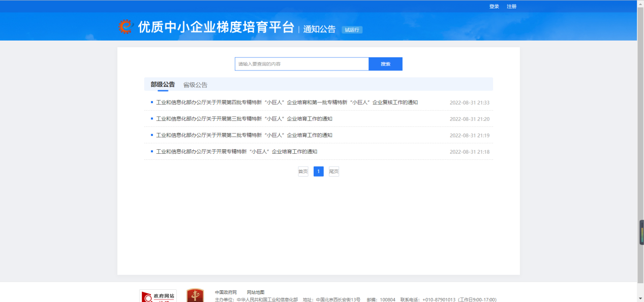
Task: Click the search input field
Action: click(x=301, y=64)
